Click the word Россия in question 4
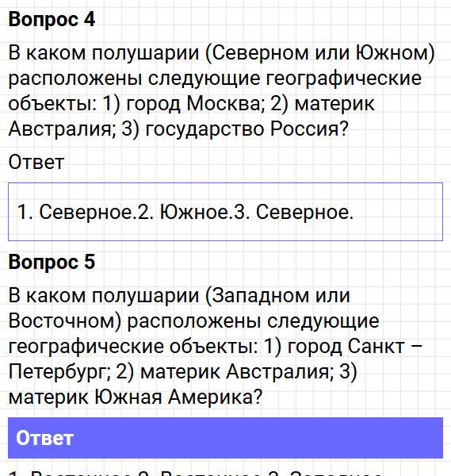 (x=309, y=129)
